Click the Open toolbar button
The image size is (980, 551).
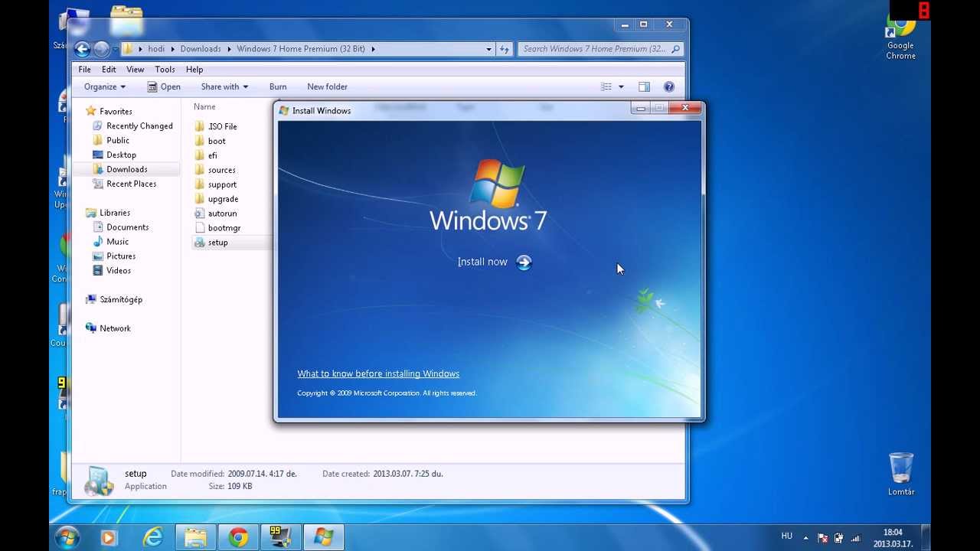[x=164, y=87]
